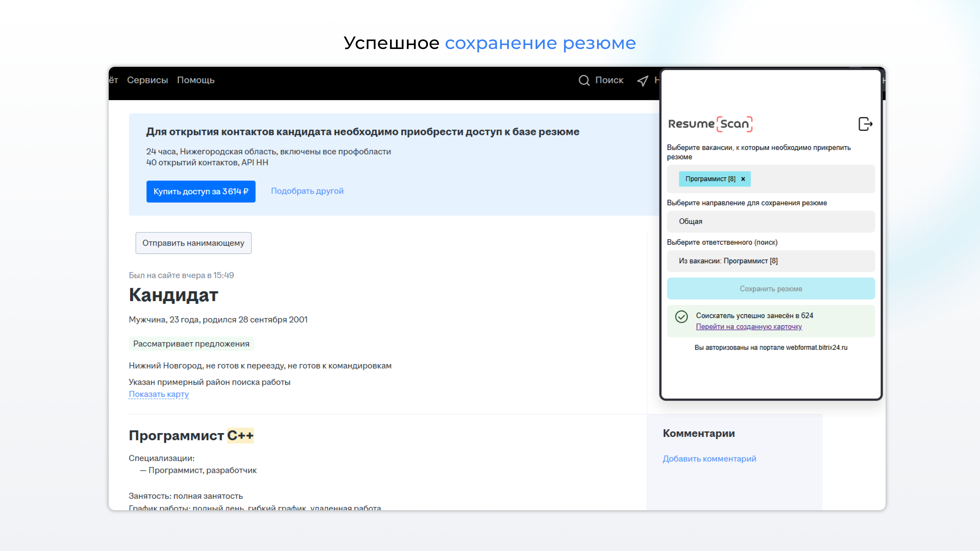Open the Помощь menu item
The height and width of the screenshot is (551, 980).
pyautogui.click(x=195, y=80)
